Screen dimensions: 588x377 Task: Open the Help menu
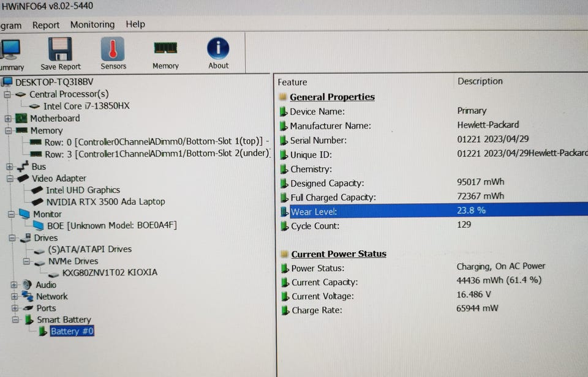135,24
